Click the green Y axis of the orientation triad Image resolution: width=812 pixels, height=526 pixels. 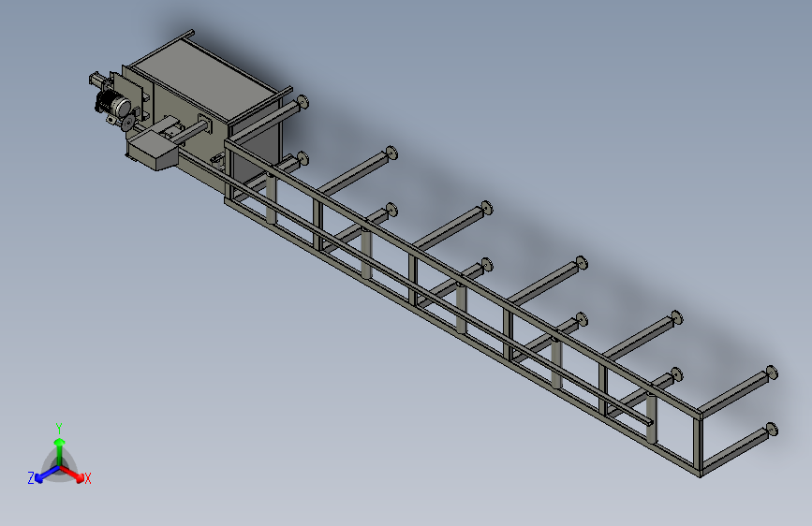pos(60,452)
